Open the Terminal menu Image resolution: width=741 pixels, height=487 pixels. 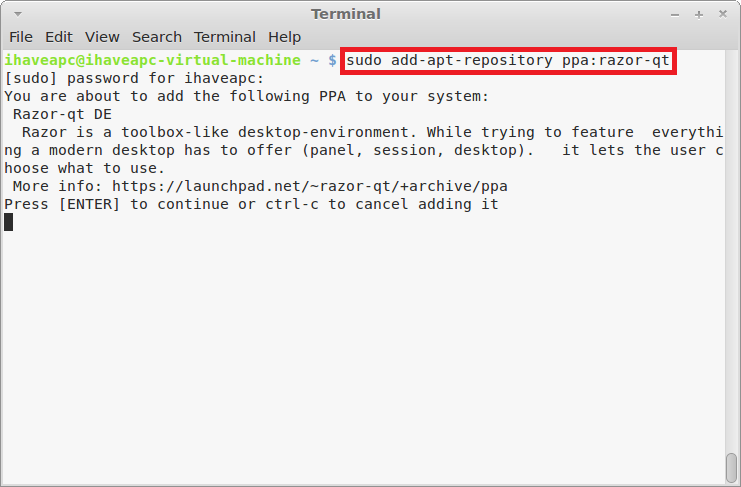(x=225, y=37)
